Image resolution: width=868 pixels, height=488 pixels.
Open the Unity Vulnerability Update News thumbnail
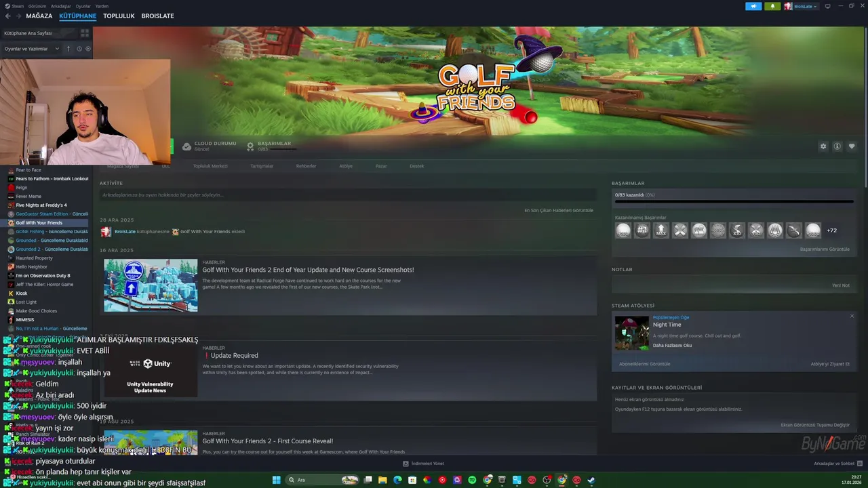151,371
